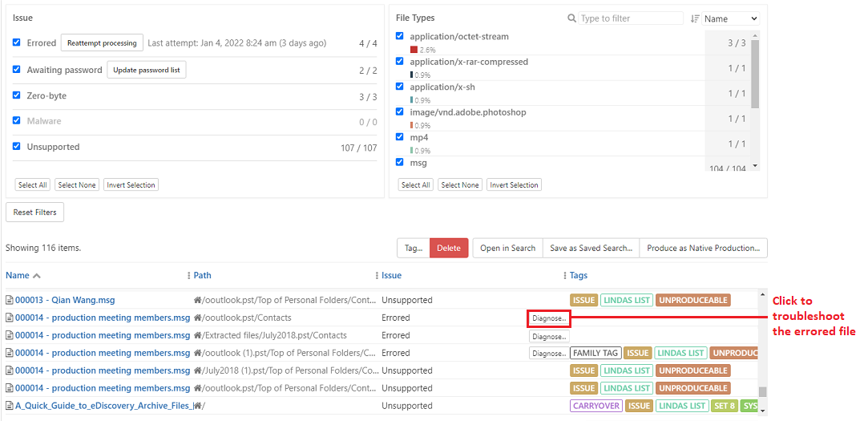Click Save as Saved Search... button

[591, 248]
